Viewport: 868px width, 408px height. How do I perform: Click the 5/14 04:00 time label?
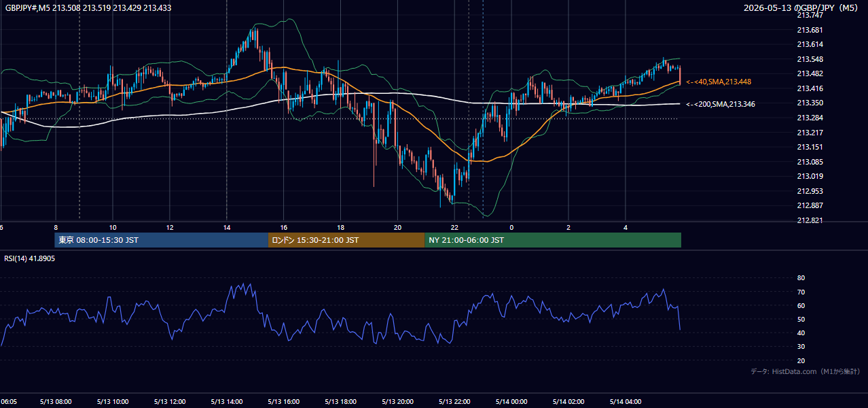click(x=626, y=402)
